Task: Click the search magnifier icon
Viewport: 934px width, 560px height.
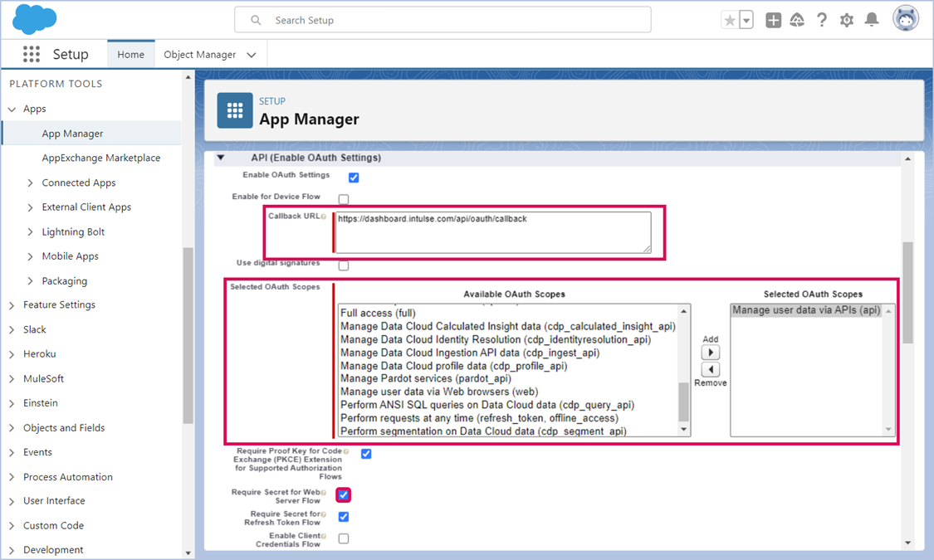Action: (x=256, y=20)
